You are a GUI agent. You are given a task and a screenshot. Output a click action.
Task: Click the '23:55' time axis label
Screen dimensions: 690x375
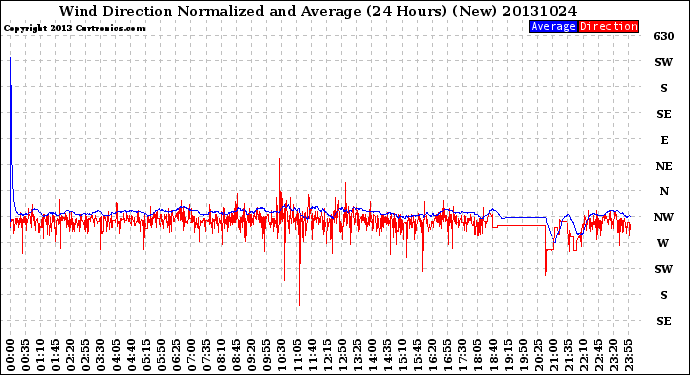(x=628, y=355)
